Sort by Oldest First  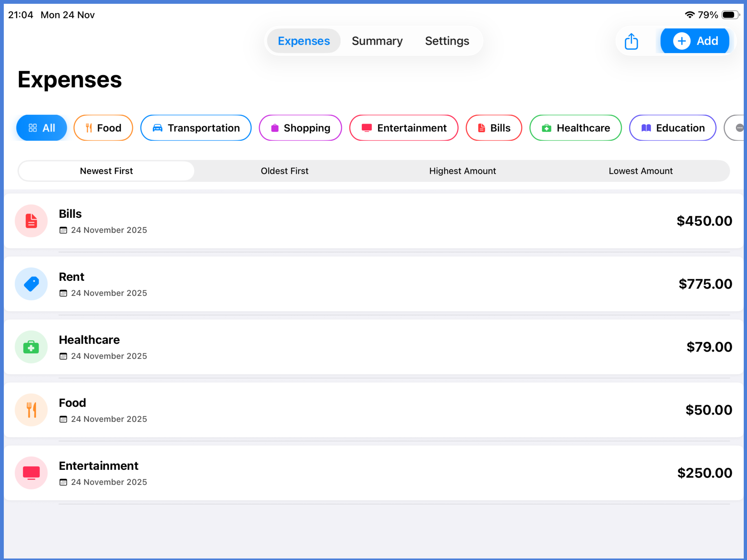point(284,171)
